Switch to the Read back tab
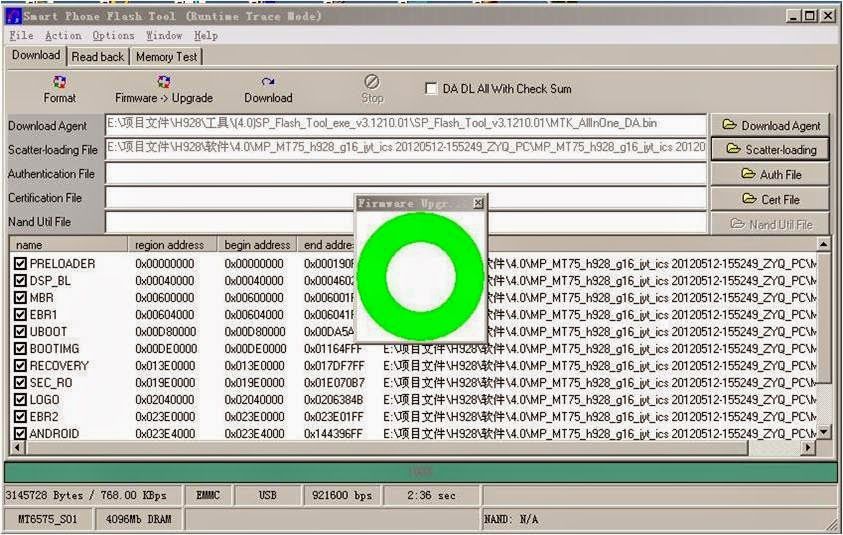This screenshot has height=535, width=843. pyautogui.click(x=98, y=56)
